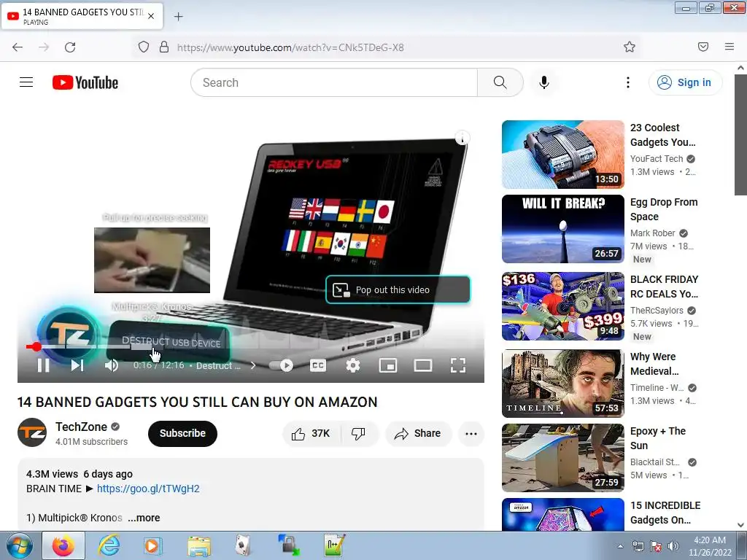Open the goo.gl/tTWgH2 link
Image resolution: width=747 pixels, height=560 pixels.
148,489
